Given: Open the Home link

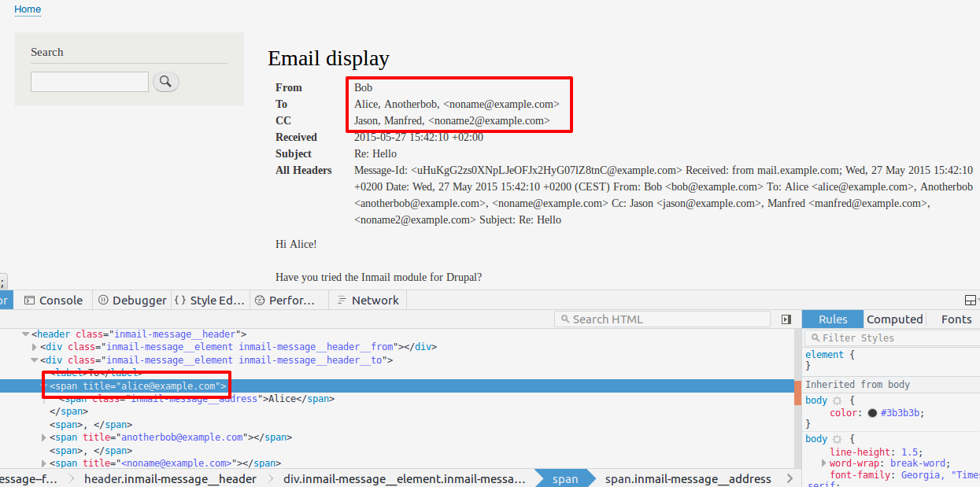Looking at the screenshot, I should pos(28,9).
